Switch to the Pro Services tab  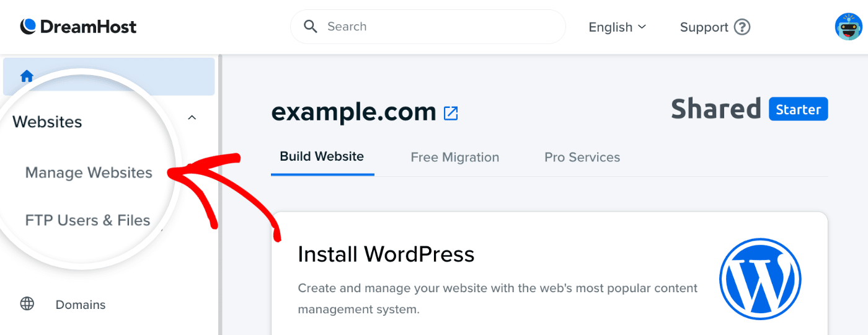(582, 158)
